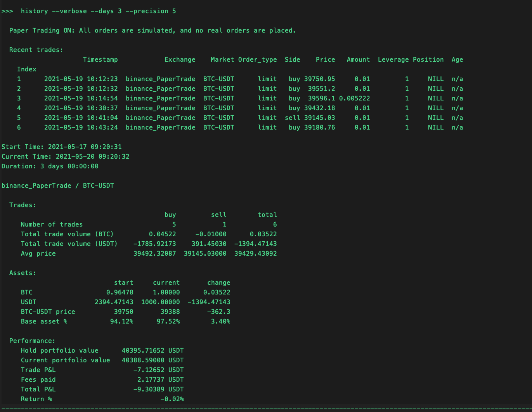This screenshot has height=412, width=532.
Task: Click the history command text at the prompt
Action: (x=98, y=11)
